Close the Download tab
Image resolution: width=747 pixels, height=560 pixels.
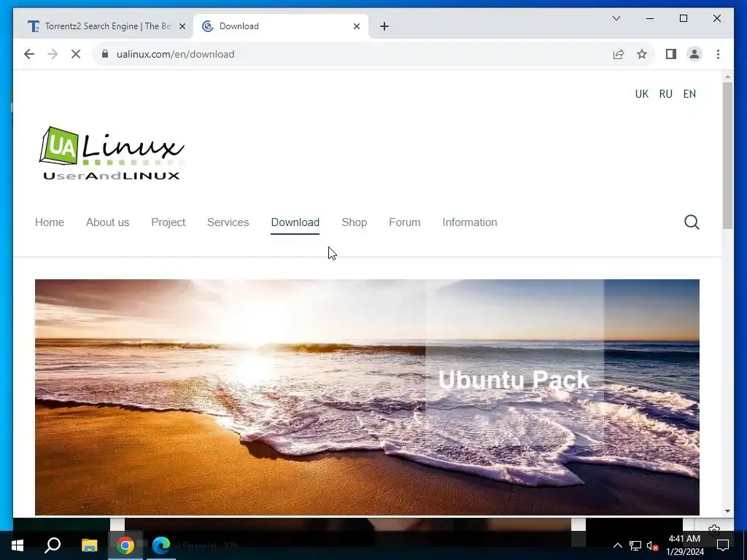[356, 26]
